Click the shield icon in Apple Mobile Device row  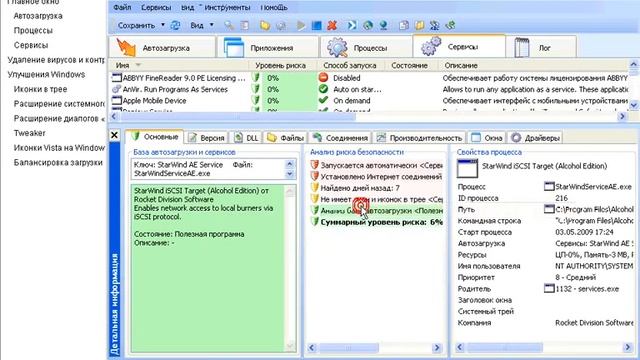tap(256, 100)
